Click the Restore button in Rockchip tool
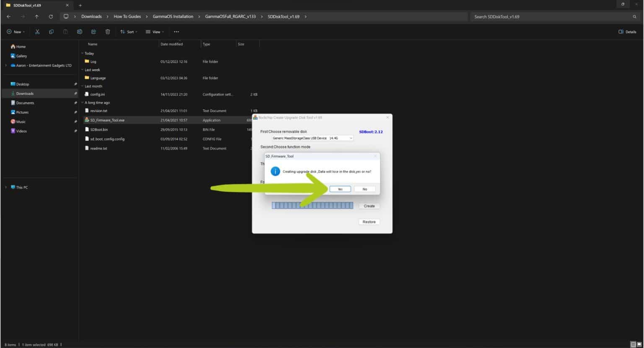 click(369, 221)
